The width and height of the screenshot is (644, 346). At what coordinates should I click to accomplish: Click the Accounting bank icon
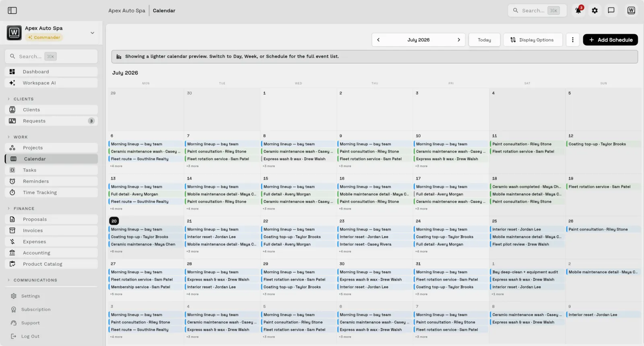pos(12,253)
